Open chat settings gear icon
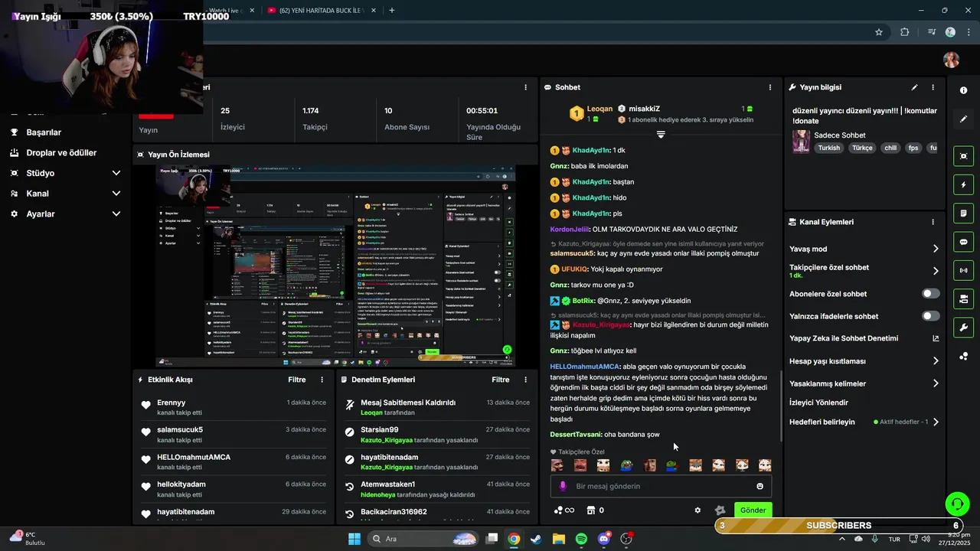This screenshot has height=551, width=980. [697, 510]
